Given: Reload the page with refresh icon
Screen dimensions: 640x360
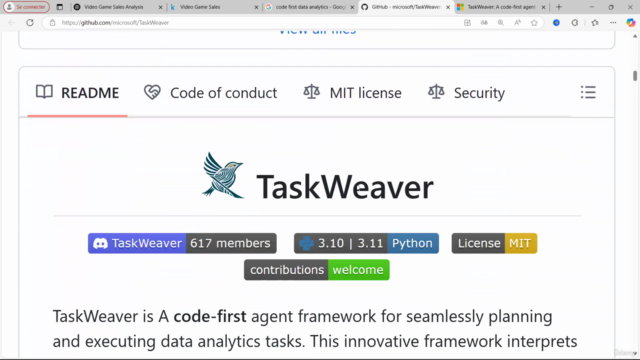Looking at the screenshot, I should pyautogui.click(x=30, y=22).
